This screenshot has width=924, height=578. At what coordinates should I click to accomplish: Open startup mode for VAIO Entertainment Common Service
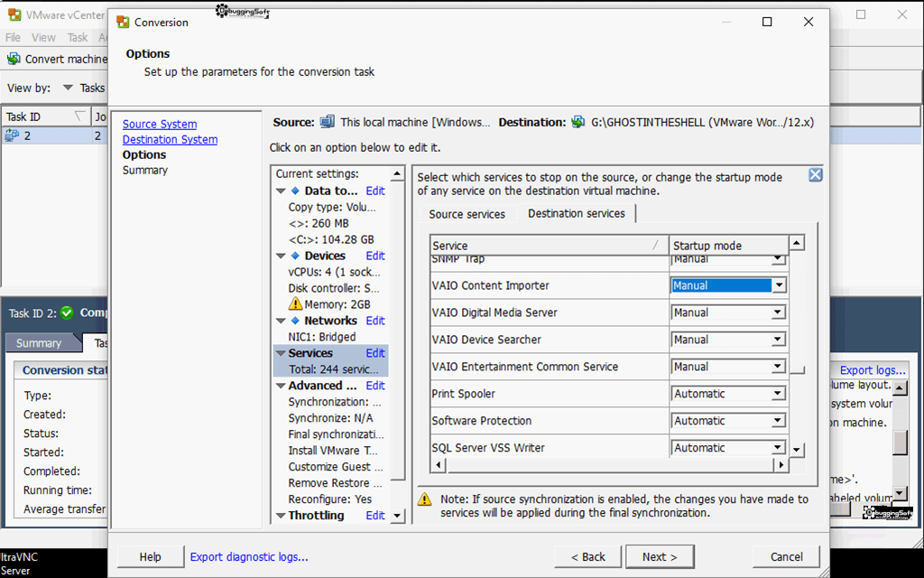click(x=779, y=367)
